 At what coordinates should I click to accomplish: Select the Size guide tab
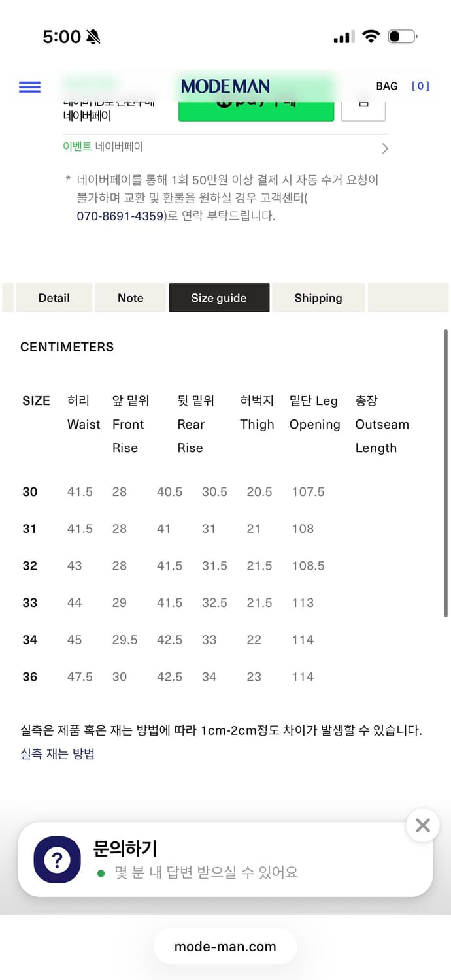219,298
